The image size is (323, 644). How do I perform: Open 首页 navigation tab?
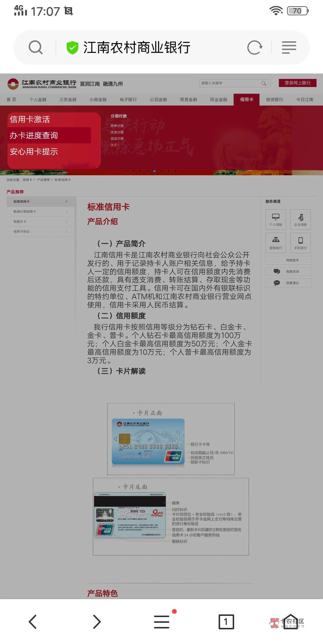pyautogui.click(x=11, y=100)
